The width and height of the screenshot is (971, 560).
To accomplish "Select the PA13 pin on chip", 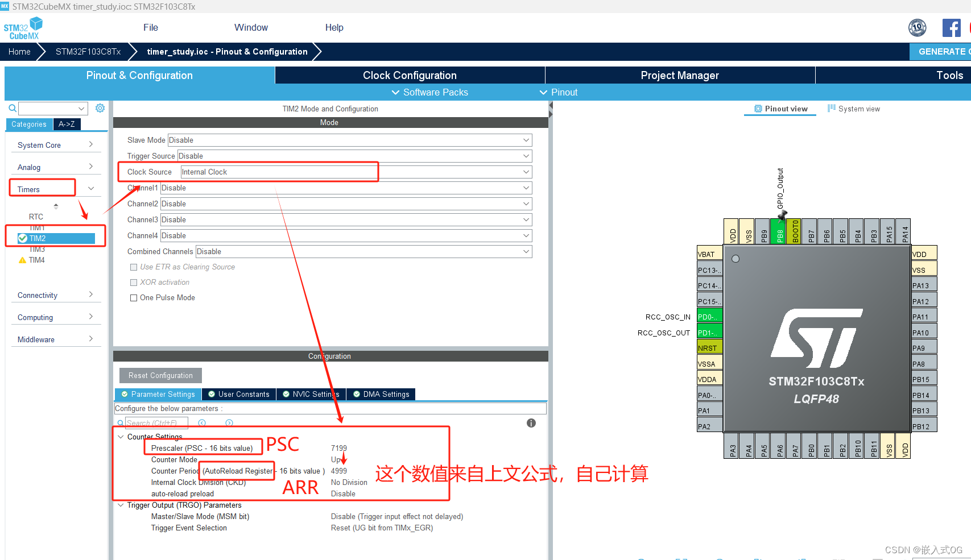I will click(x=924, y=285).
